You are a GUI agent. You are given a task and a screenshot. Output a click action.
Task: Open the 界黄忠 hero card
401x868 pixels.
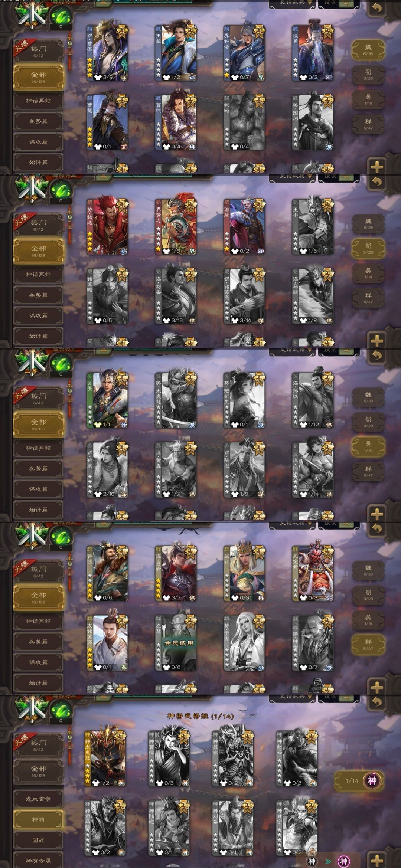[176, 226]
